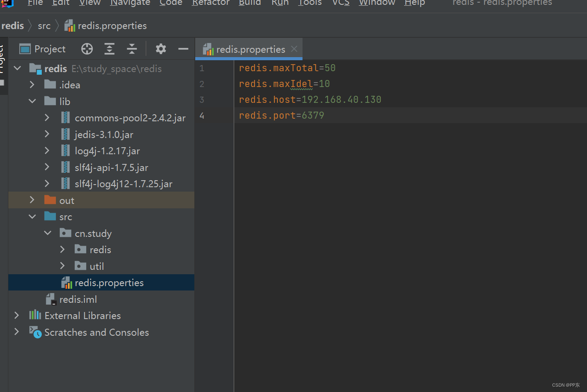Click the Project view icon in panel header

point(25,49)
